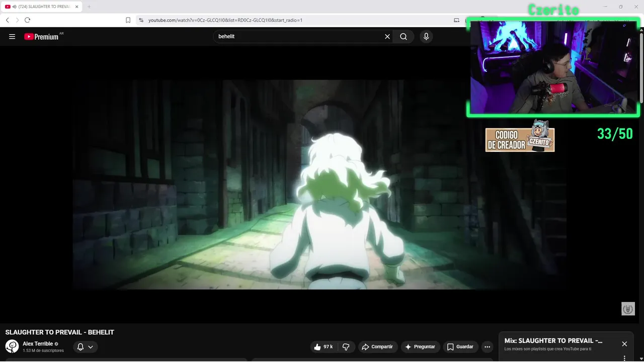Go to YouTube Premium home logo
Image resolution: width=644 pixels, height=362 pixels.
[x=41, y=37]
